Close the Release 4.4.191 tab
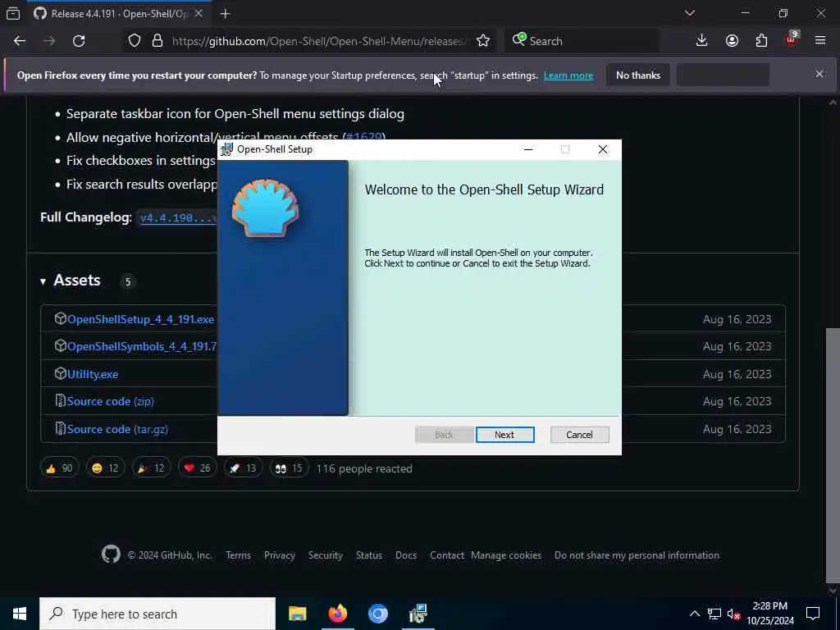 pyautogui.click(x=199, y=13)
